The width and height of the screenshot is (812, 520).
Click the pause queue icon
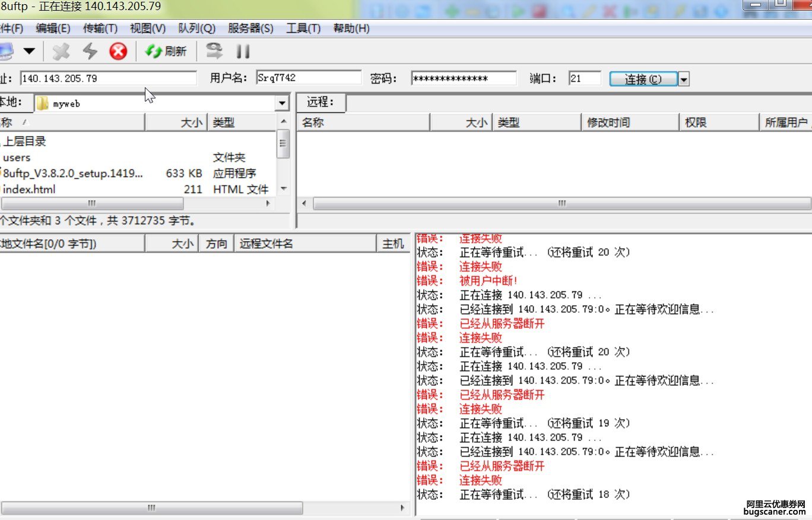coord(243,52)
